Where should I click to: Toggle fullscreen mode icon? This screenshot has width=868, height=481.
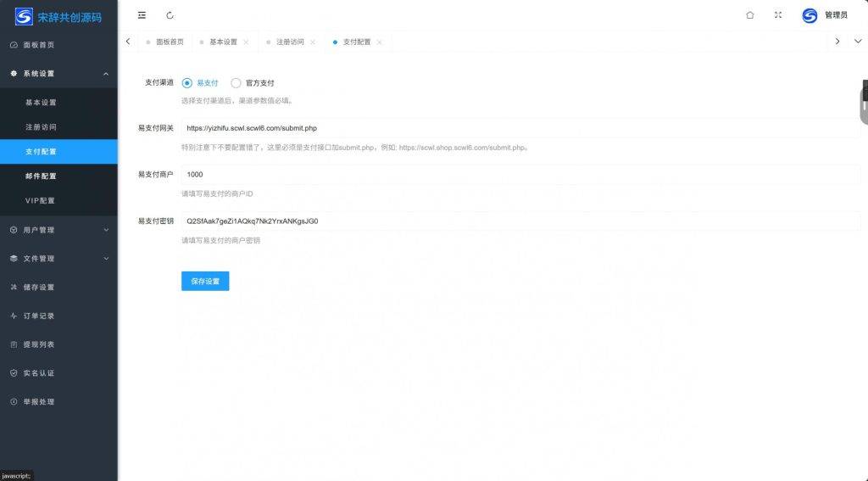click(778, 15)
